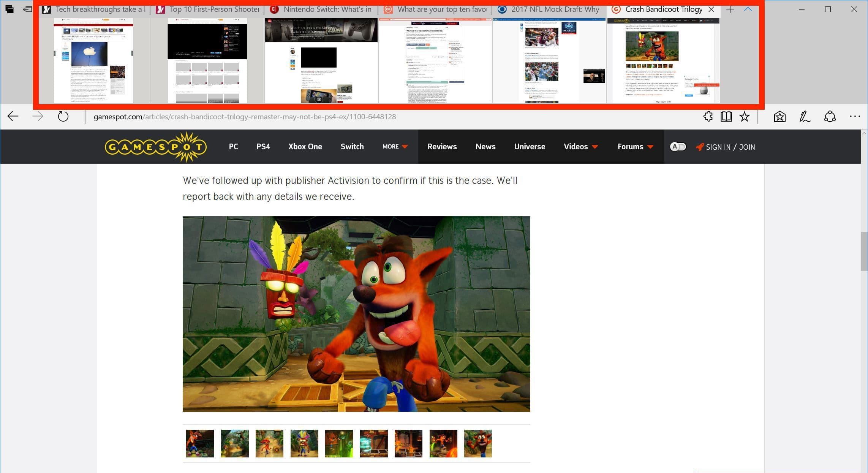Screen dimensions: 868x473
Task: Toggle the site theme switch
Action: coord(678,147)
